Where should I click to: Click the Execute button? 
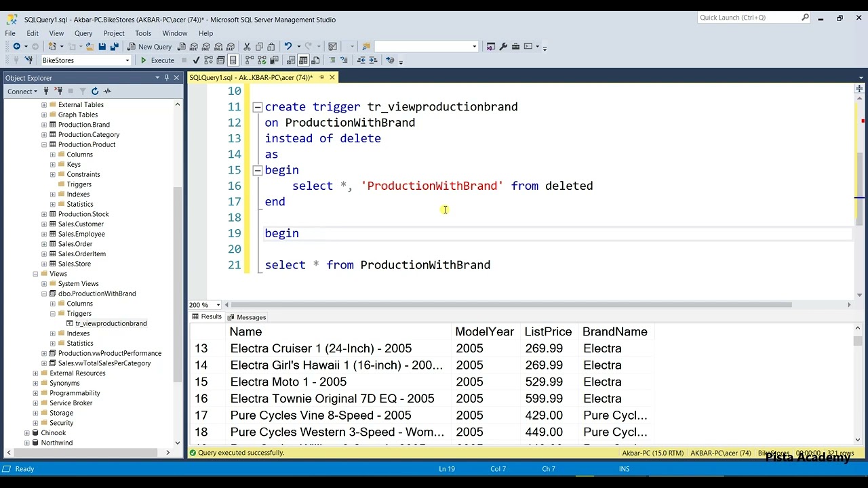(x=157, y=60)
